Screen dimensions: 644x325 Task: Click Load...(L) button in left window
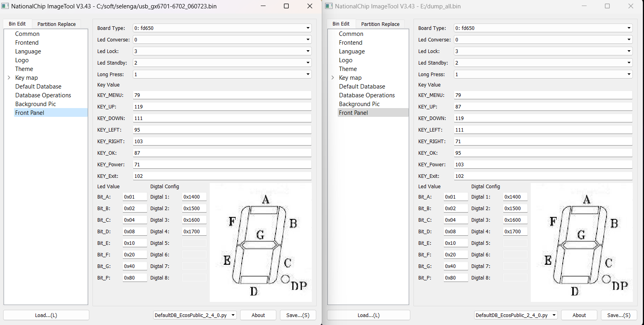(x=46, y=315)
